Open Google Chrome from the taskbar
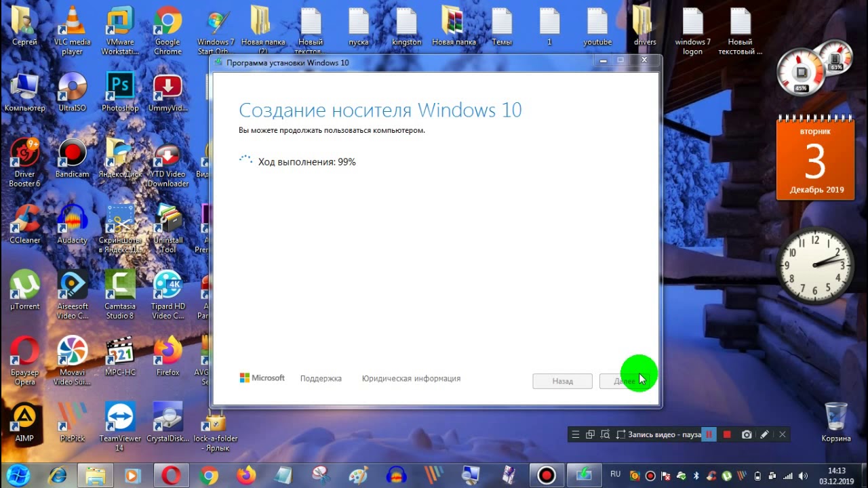 coord(209,475)
